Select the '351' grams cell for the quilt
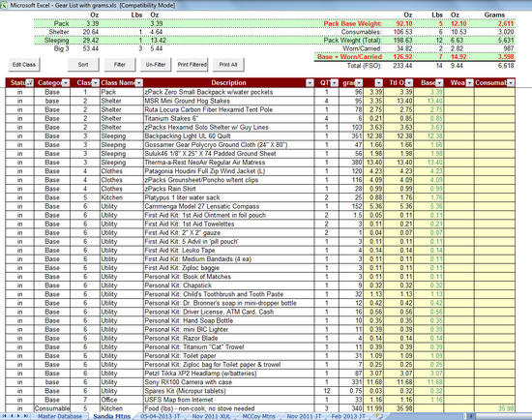532x420 pixels. pos(351,136)
